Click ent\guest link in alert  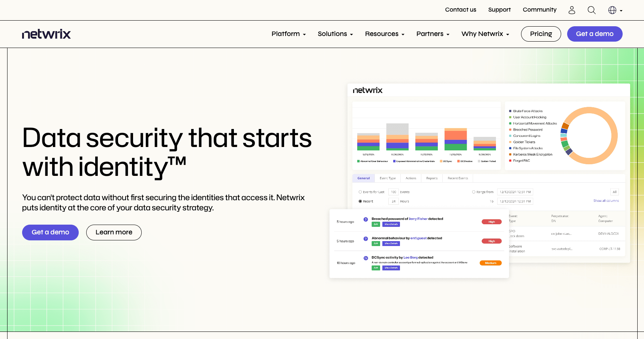418,238
